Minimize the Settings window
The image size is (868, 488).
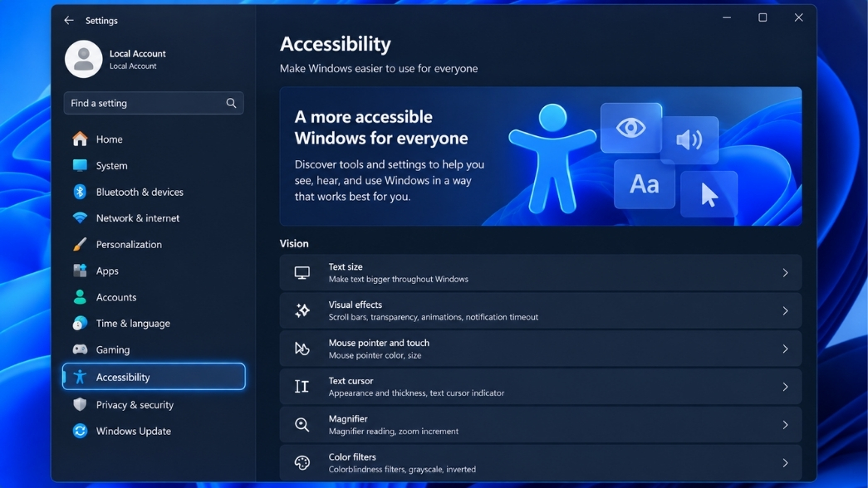click(x=726, y=17)
